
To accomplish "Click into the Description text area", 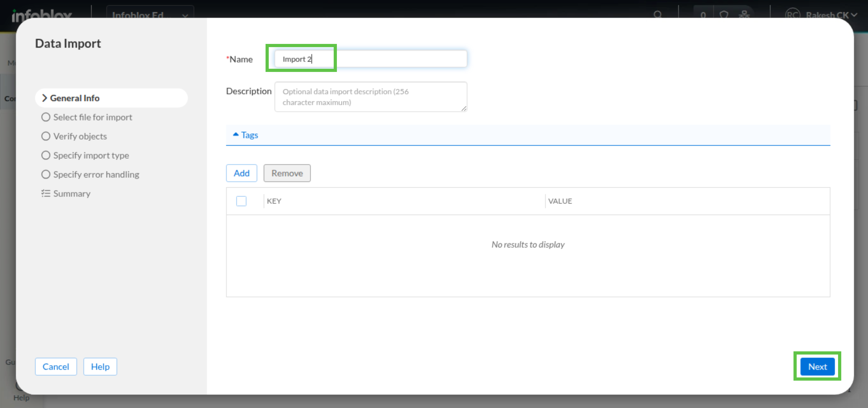I will (370, 97).
